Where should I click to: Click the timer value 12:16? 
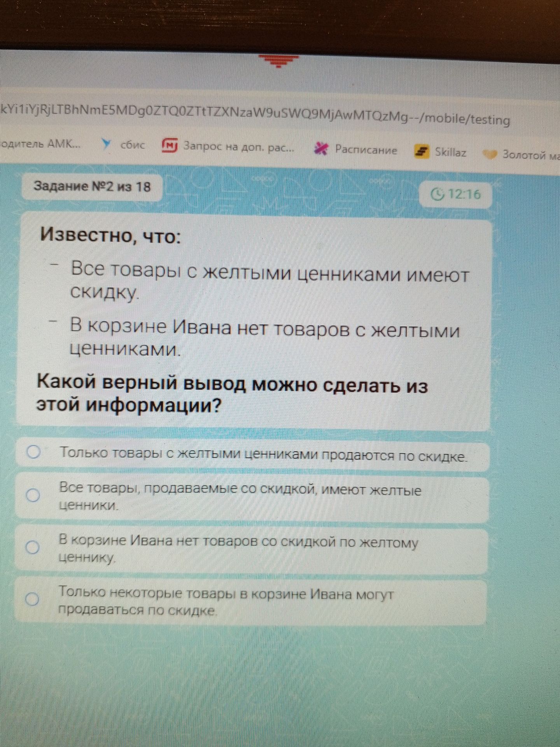click(464, 194)
